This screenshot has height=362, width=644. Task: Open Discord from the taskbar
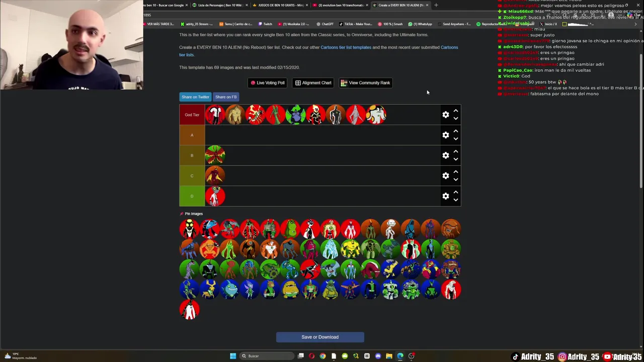tap(378, 356)
